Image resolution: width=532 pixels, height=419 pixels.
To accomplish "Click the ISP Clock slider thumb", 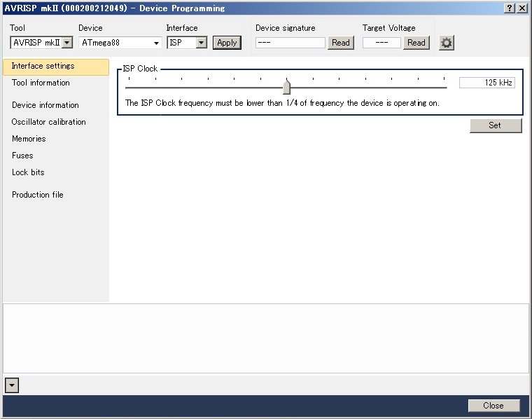I will click(x=287, y=86).
